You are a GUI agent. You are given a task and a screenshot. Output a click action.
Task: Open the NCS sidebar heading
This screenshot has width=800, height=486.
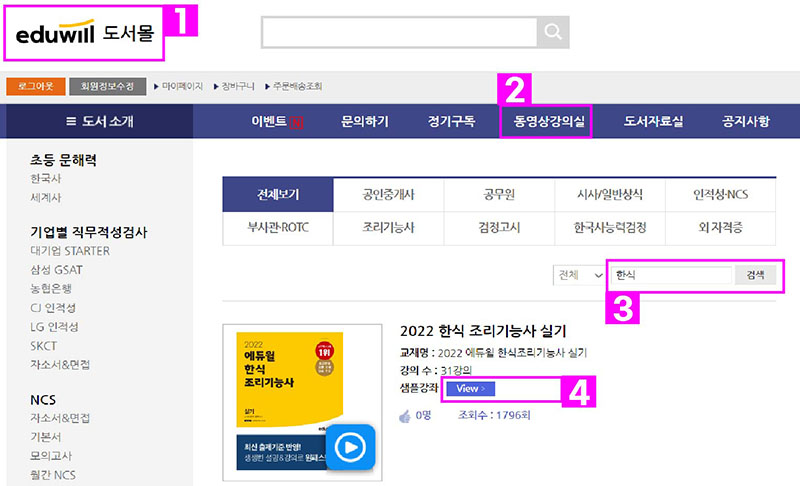point(43,400)
